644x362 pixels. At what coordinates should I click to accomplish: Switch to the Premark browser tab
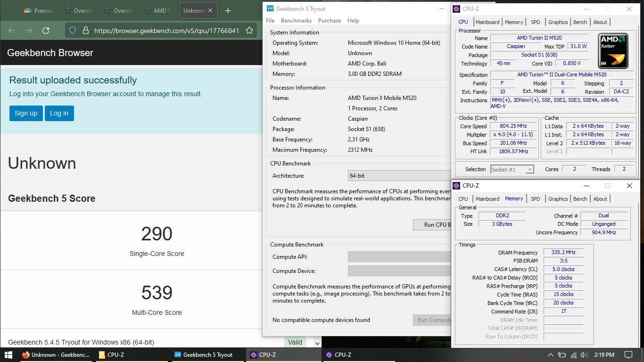(39, 10)
